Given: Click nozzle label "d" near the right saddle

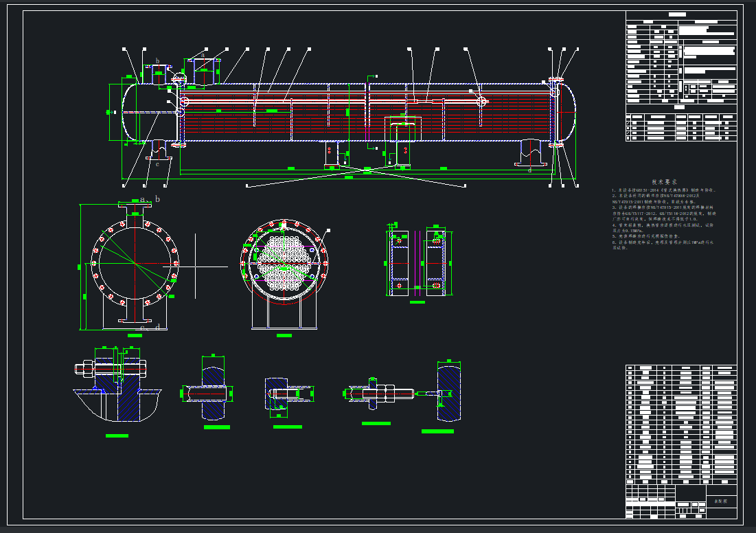Looking at the screenshot, I should (529, 170).
